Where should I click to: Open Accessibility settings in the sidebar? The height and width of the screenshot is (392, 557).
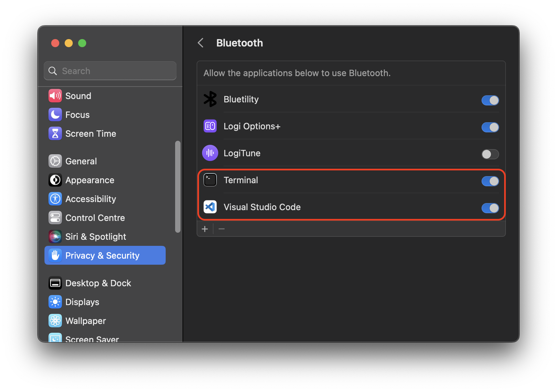coord(91,199)
